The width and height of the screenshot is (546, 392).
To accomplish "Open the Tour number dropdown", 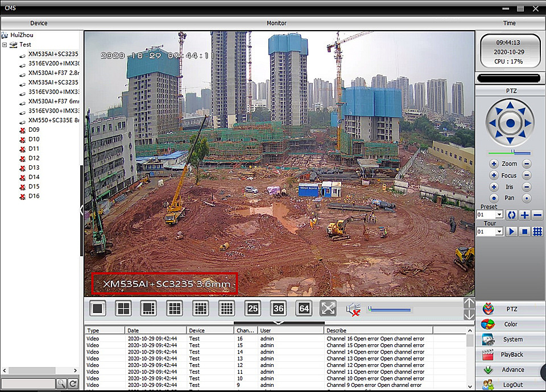I will click(x=499, y=232).
